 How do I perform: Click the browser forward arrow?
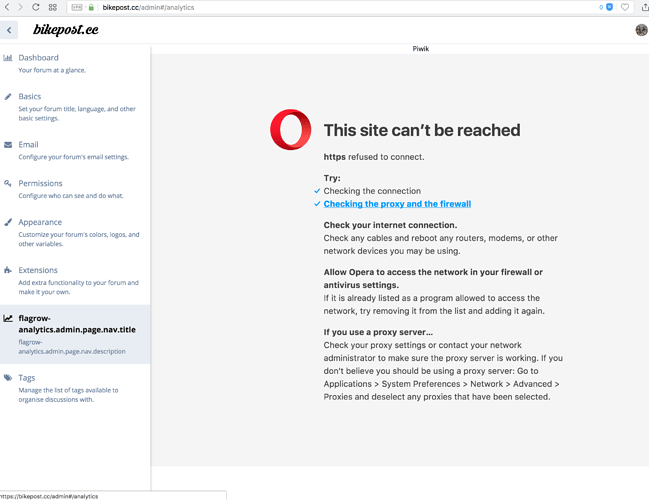20,7
